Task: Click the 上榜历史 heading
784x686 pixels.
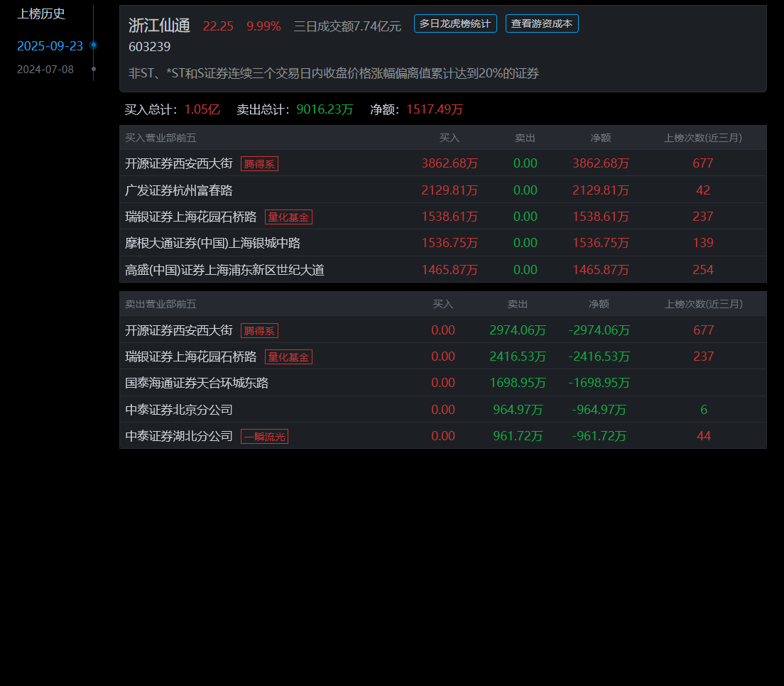Action: pos(41,14)
